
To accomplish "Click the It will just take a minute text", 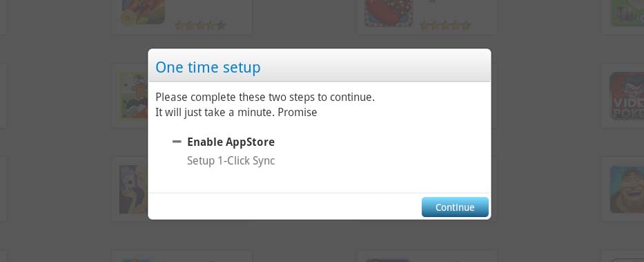I will [236, 112].
